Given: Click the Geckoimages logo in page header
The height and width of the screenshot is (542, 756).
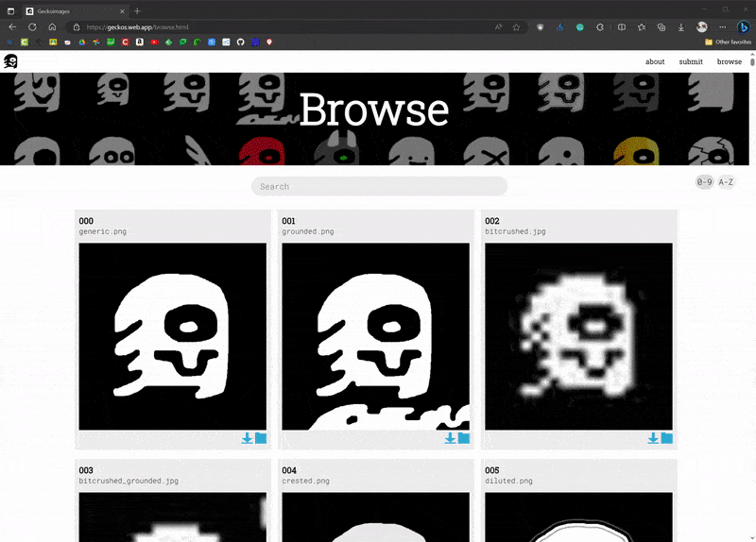Looking at the screenshot, I should (10, 61).
